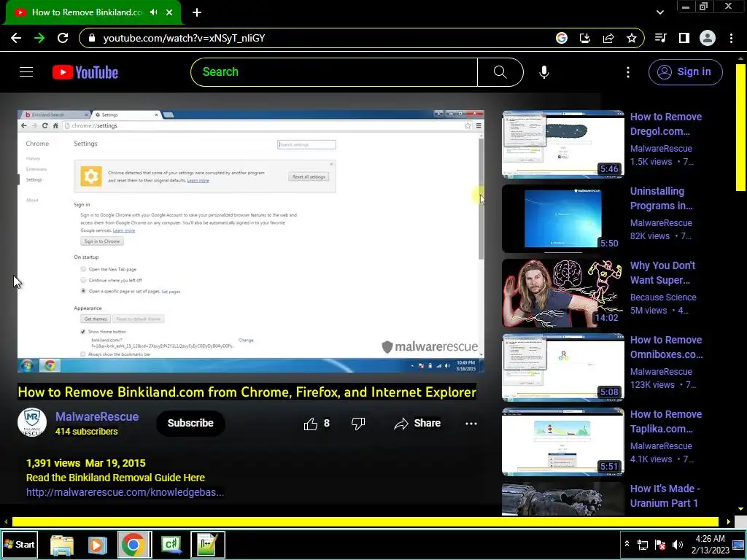
Task: Open MalwareRescue channel name link
Action: click(97, 416)
